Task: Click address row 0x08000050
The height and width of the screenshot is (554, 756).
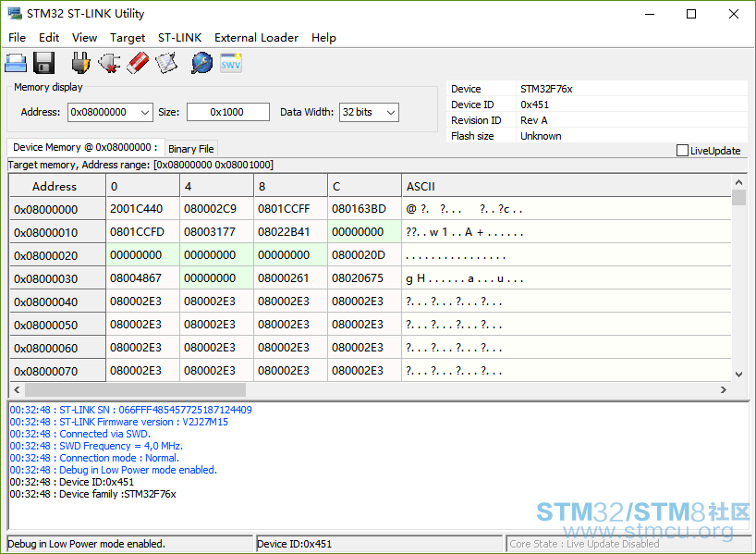Action: tap(57, 326)
